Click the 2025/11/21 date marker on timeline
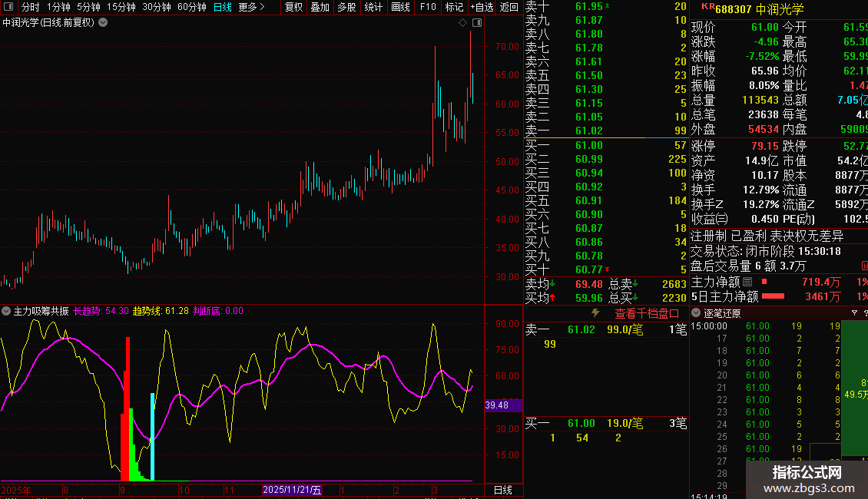Viewport: 868px width, 499px height. tap(292, 490)
